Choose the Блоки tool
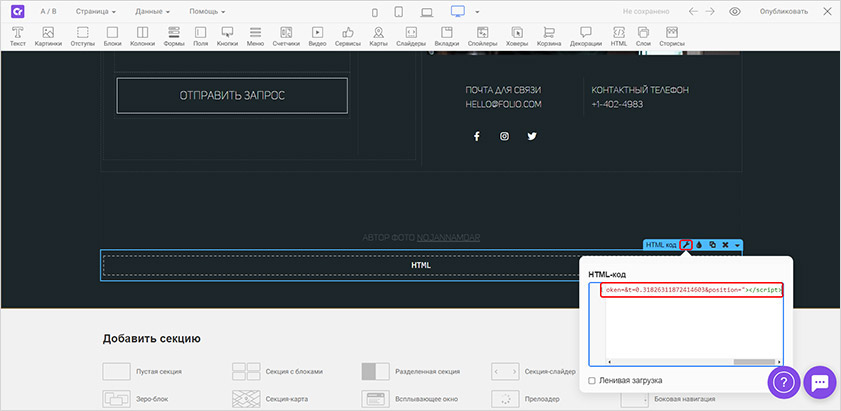841x411 pixels. click(112, 36)
